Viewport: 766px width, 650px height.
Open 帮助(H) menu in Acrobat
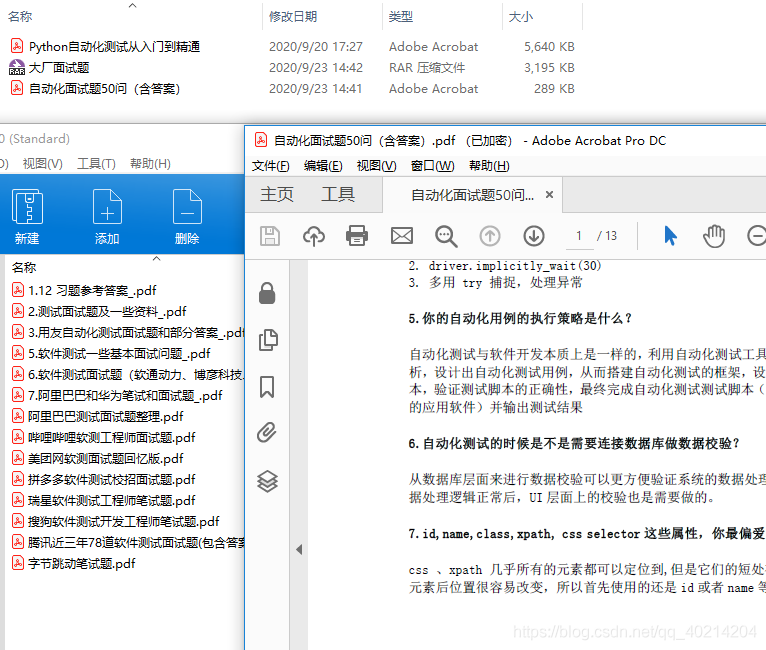[x=489, y=166]
